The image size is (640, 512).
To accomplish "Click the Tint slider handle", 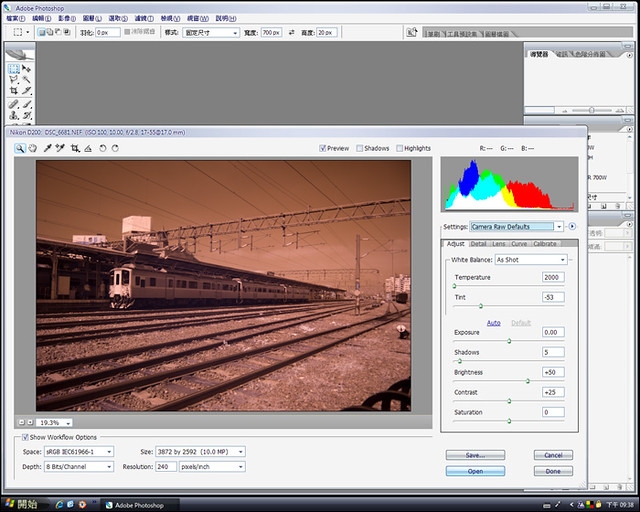I will pos(480,305).
